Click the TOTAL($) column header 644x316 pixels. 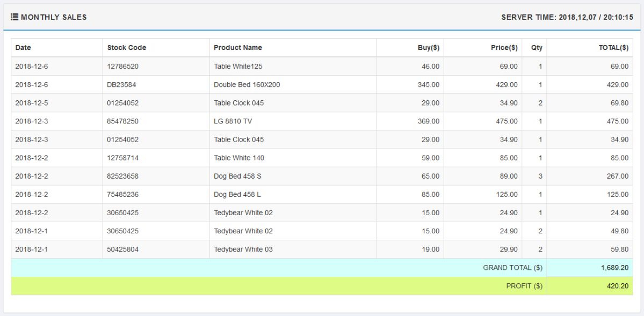[x=613, y=48]
